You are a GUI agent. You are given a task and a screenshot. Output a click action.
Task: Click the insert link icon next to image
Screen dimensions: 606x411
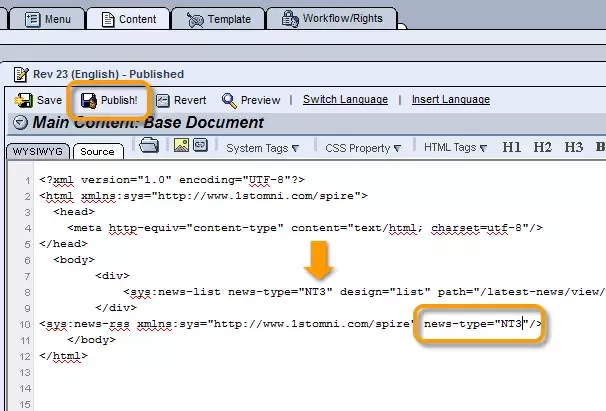[200, 146]
